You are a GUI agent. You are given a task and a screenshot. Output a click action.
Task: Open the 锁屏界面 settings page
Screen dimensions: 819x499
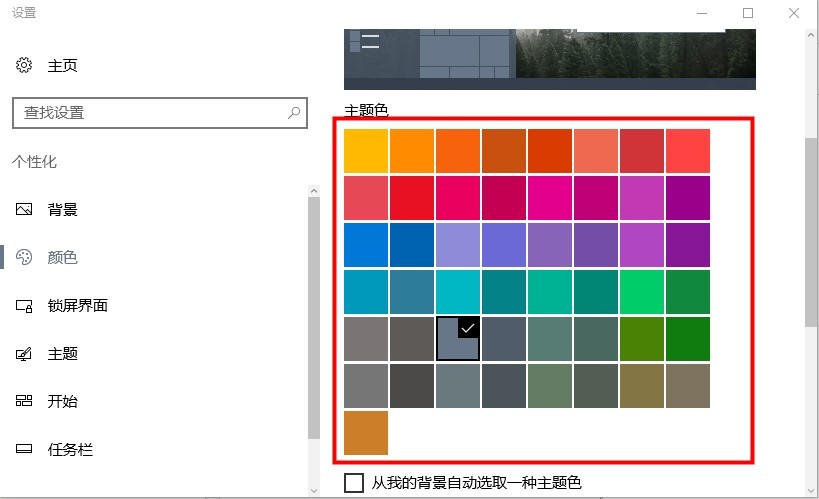(x=77, y=306)
